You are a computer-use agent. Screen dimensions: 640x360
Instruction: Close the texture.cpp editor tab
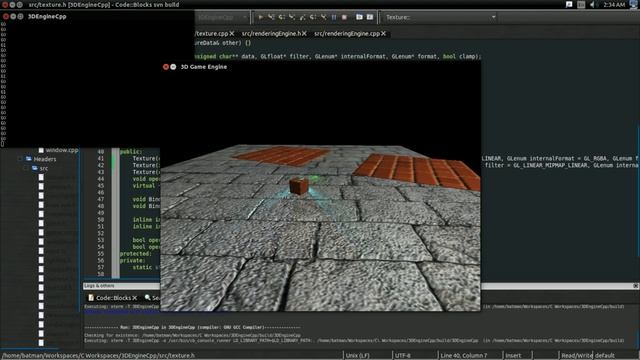(232, 33)
